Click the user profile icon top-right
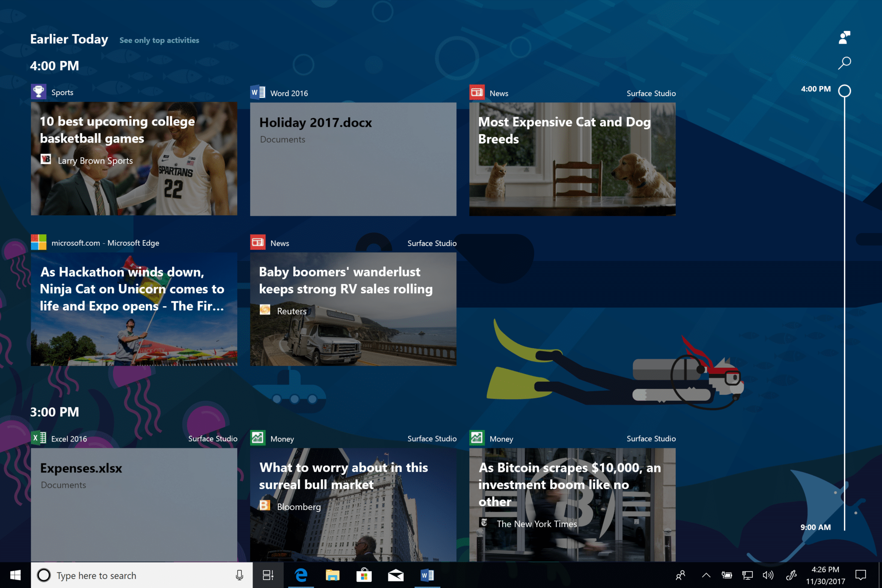Screen dimensions: 882x588 [843, 37]
